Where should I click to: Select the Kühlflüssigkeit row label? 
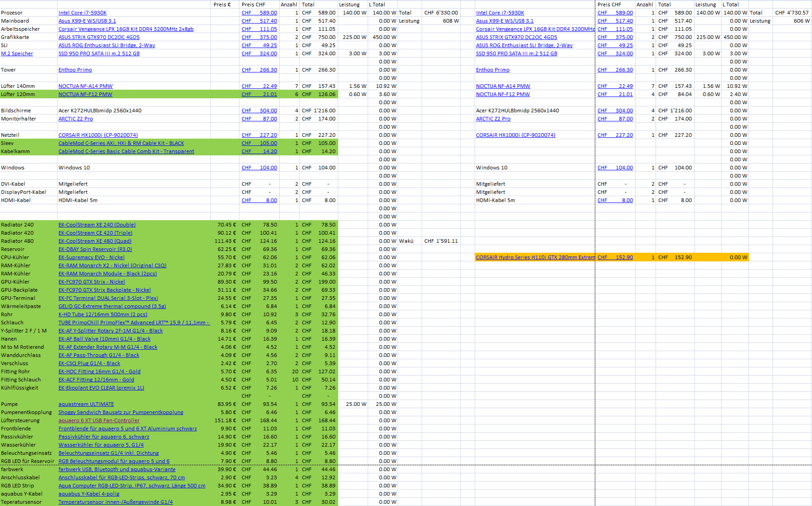(19, 388)
